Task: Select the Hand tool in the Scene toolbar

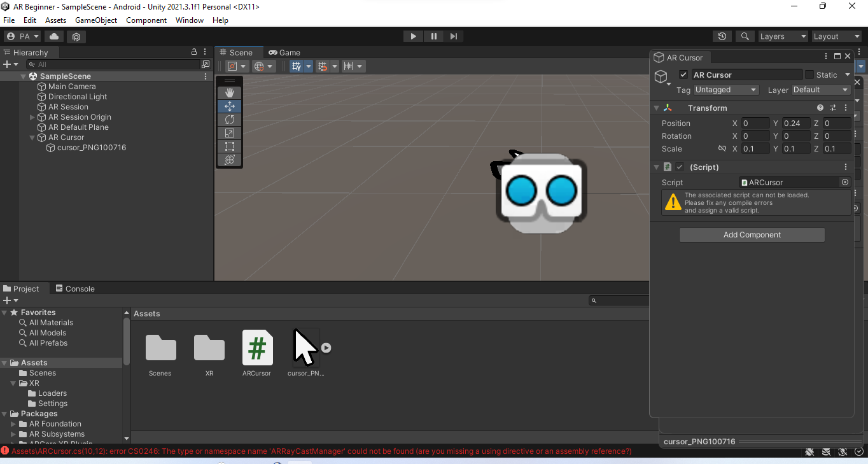Action: coord(229,92)
